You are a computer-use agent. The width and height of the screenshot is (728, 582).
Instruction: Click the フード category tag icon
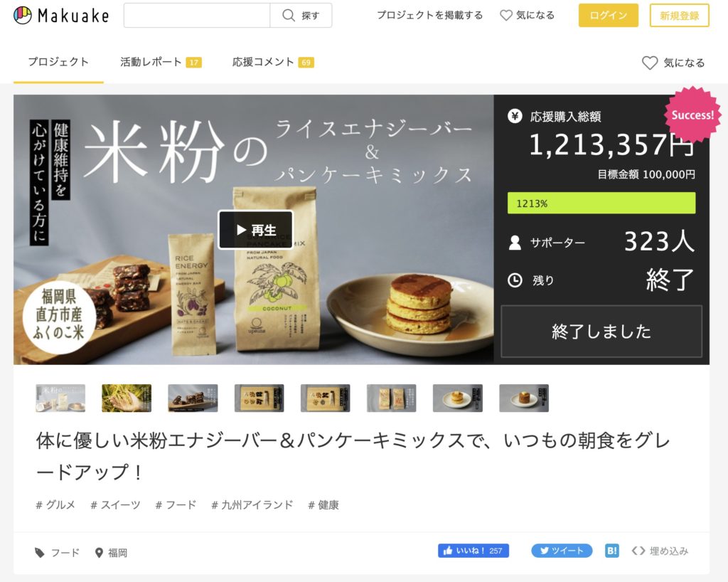40,552
